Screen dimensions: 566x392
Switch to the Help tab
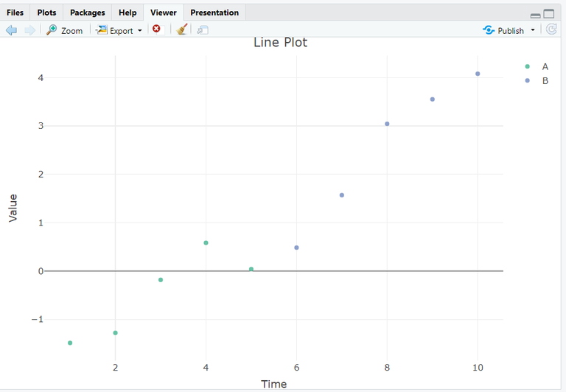click(x=127, y=13)
